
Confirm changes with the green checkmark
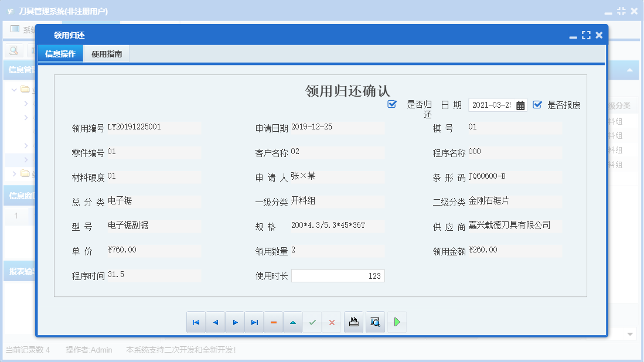[312, 322]
